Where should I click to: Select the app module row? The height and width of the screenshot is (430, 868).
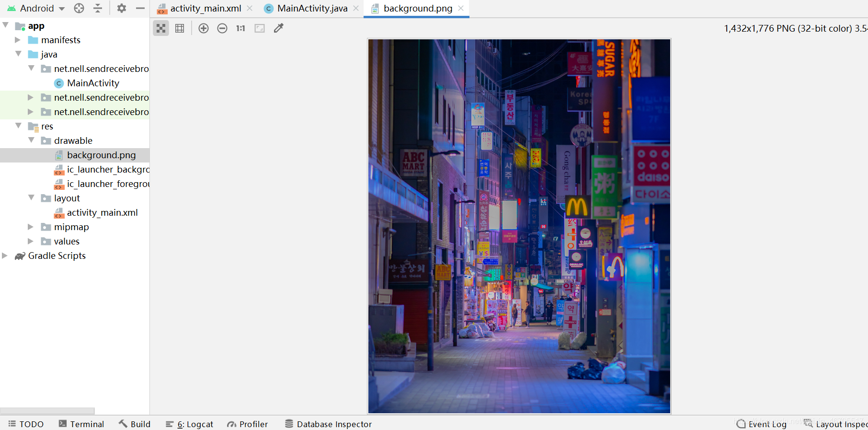point(75,25)
